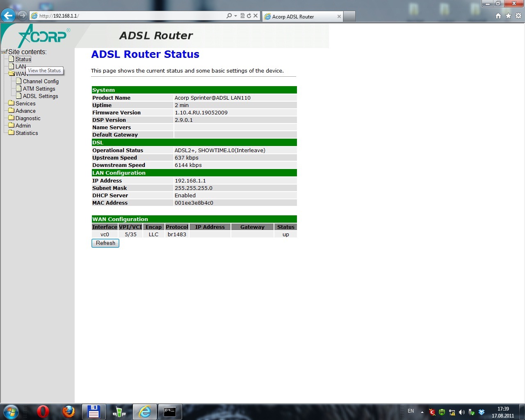Open address bar search dropdown arrow
The height and width of the screenshot is (420, 525).
[235, 16]
